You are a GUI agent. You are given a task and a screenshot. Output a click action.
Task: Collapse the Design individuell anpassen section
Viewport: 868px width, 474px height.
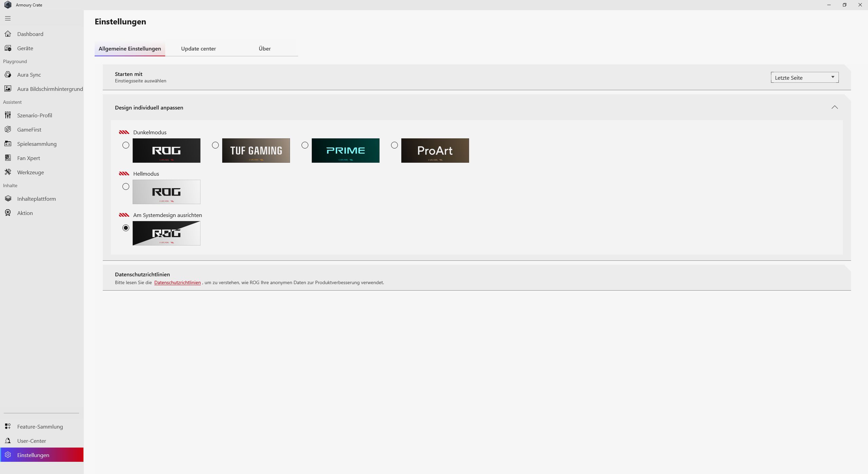click(x=835, y=107)
